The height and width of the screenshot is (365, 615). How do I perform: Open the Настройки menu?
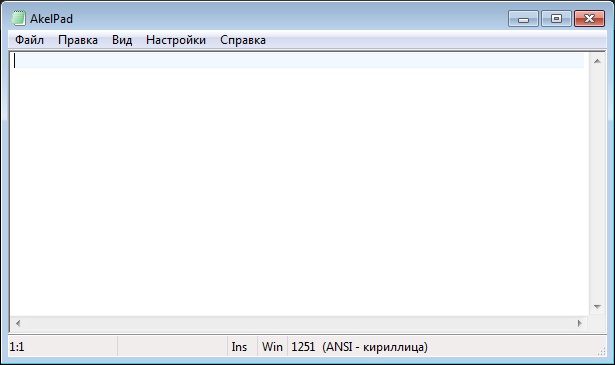tap(176, 40)
